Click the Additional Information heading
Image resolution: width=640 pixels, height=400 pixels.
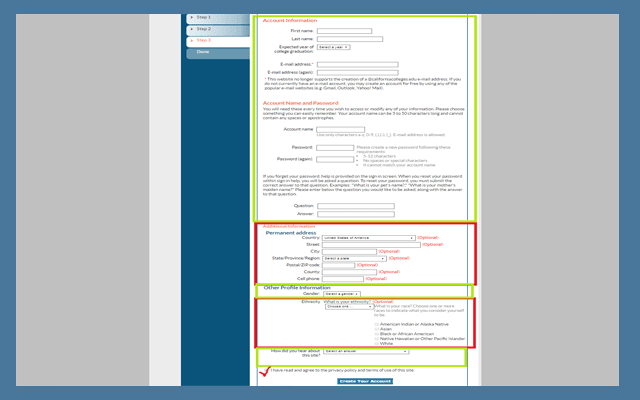289,226
